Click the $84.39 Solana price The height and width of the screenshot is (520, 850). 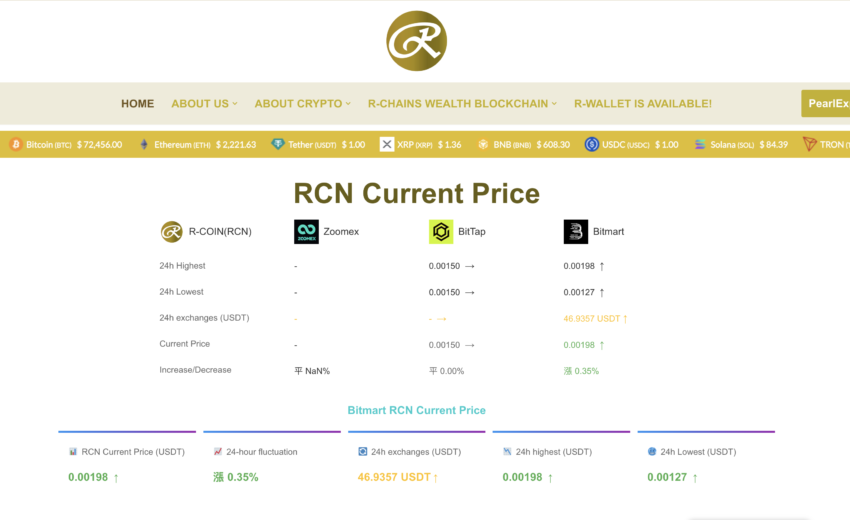[774, 145]
